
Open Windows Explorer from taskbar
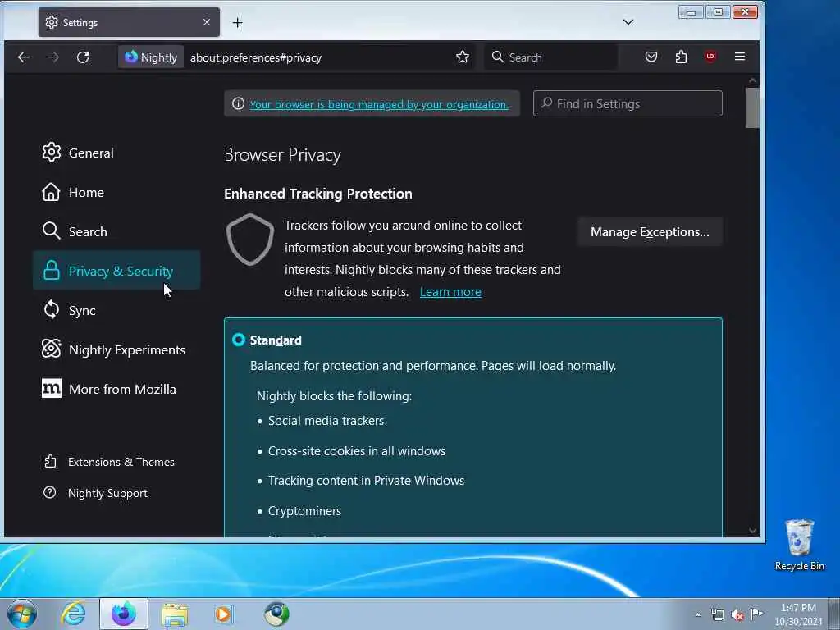(x=175, y=614)
